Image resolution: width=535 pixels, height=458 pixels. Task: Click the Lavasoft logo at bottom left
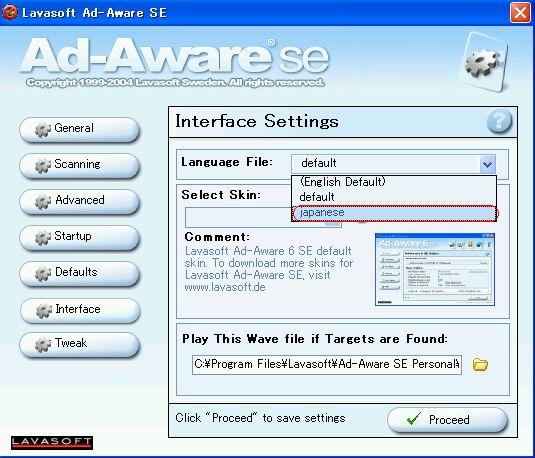click(52, 442)
